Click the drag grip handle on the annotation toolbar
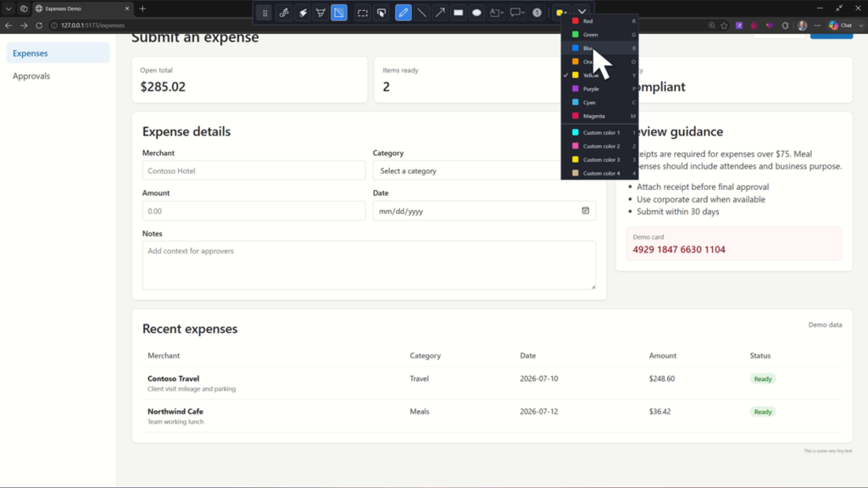868x488 pixels. (x=264, y=13)
